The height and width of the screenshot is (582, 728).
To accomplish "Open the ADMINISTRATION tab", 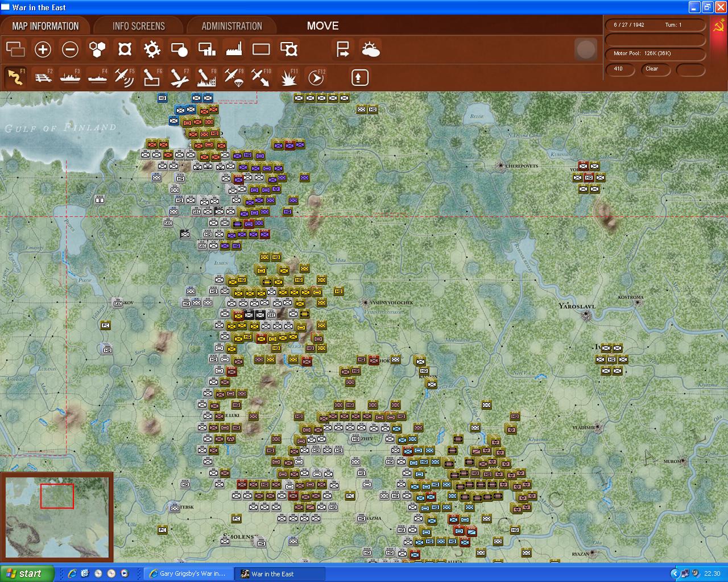I will tap(231, 26).
